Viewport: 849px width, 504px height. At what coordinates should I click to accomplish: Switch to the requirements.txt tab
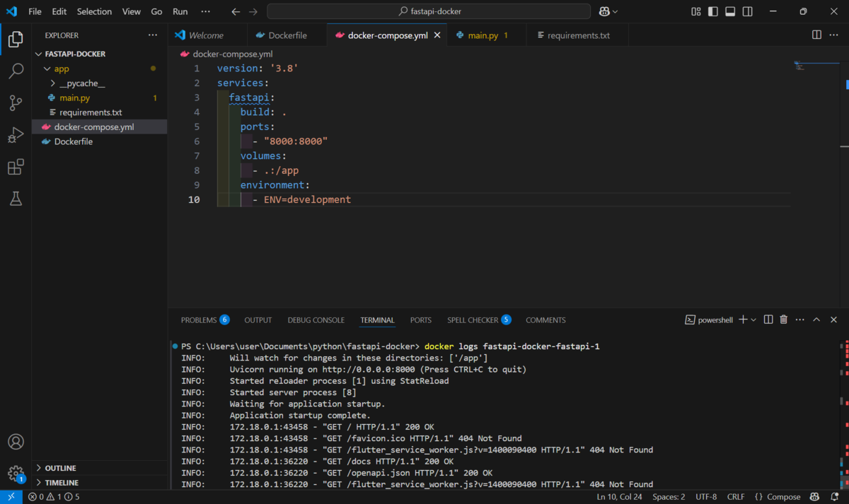click(x=578, y=35)
